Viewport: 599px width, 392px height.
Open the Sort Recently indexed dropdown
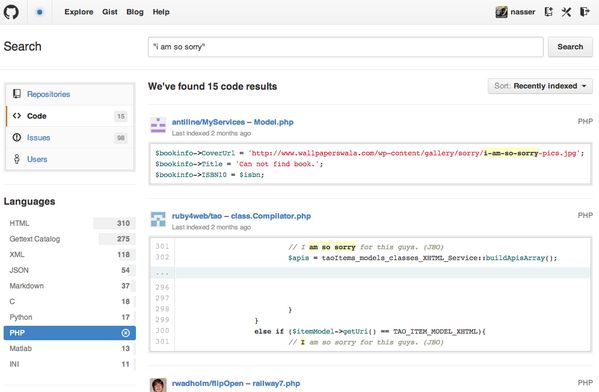tap(540, 86)
